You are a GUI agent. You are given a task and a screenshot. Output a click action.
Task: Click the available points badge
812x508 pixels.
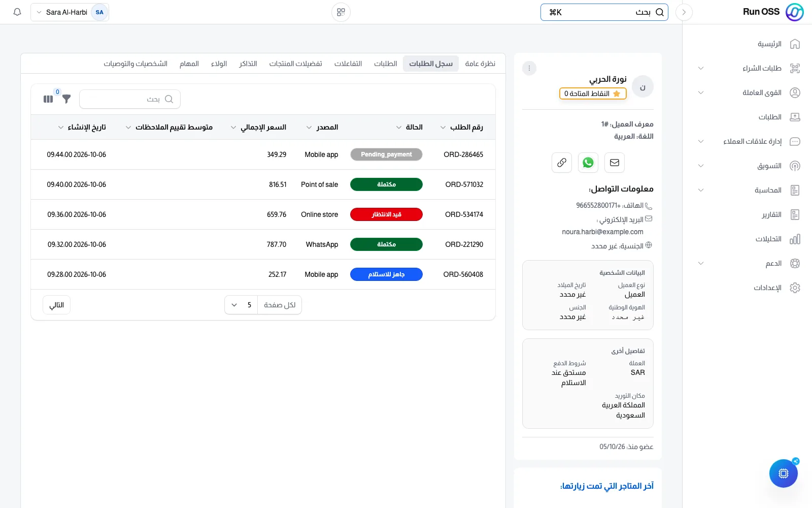(x=593, y=93)
